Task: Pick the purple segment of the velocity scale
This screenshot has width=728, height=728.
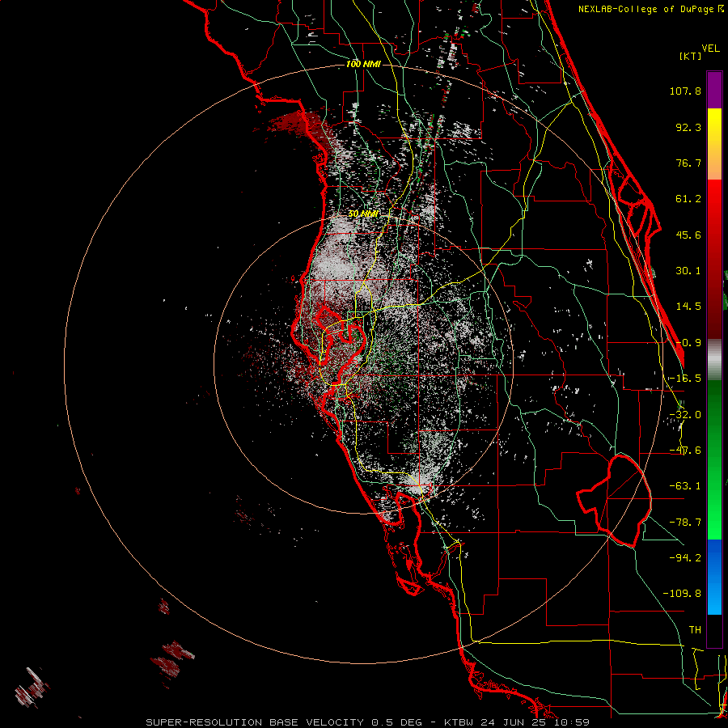Action: pyautogui.click(x=714, y=91)
